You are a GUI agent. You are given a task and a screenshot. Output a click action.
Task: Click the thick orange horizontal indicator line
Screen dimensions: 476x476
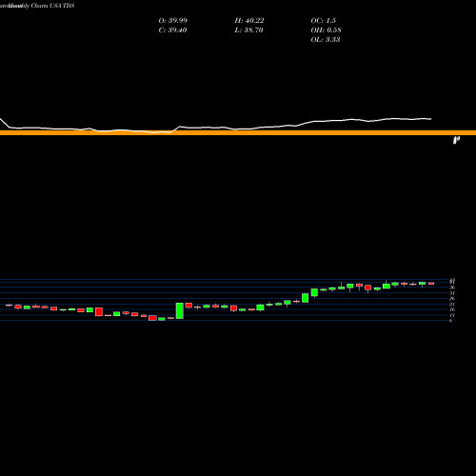tap(238, 132)
